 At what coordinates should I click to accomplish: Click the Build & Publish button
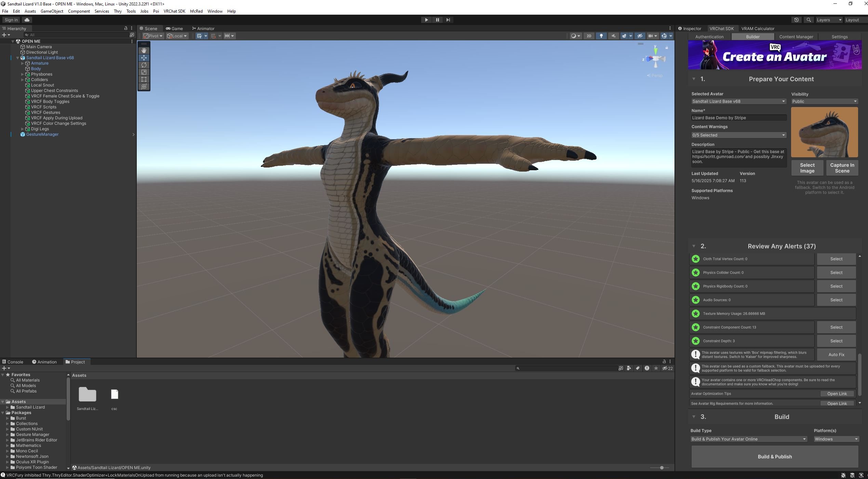click(775, 457)
